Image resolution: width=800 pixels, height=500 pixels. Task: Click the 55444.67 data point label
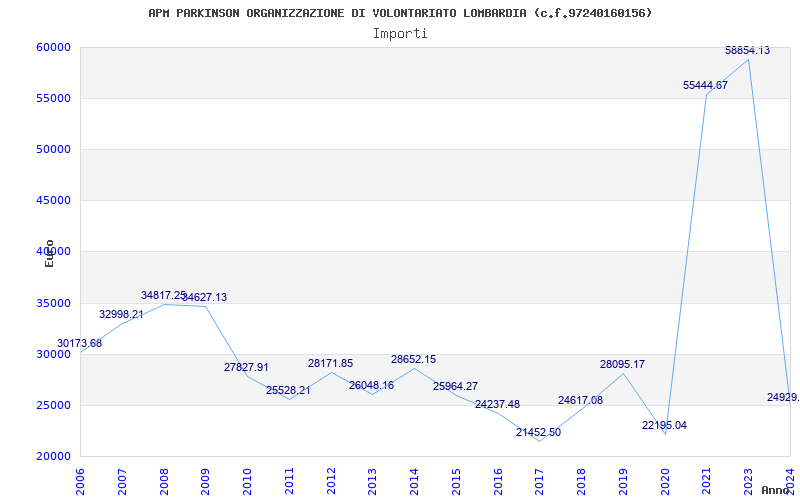[705, 86]
